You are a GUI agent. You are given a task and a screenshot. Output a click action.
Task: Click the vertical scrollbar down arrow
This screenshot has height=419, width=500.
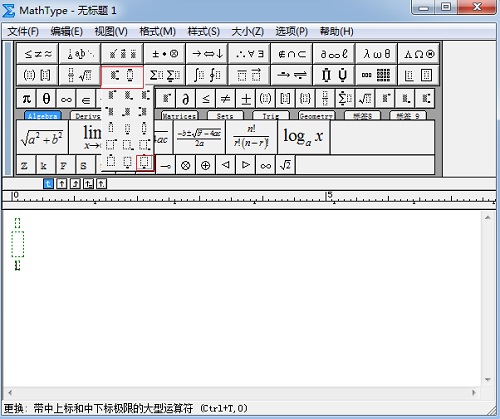(x=488, y=380)
